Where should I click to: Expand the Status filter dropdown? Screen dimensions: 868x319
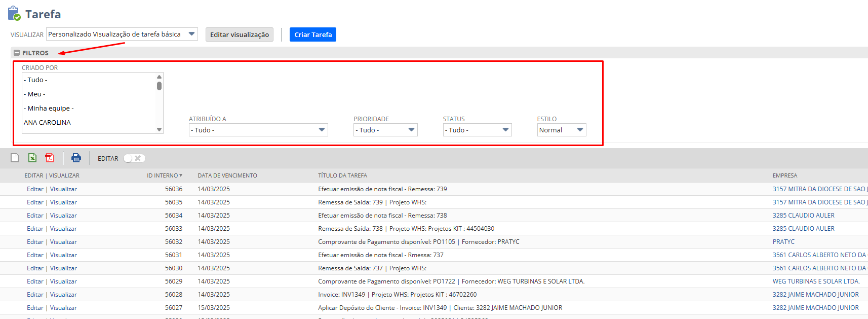click(477, 130)
